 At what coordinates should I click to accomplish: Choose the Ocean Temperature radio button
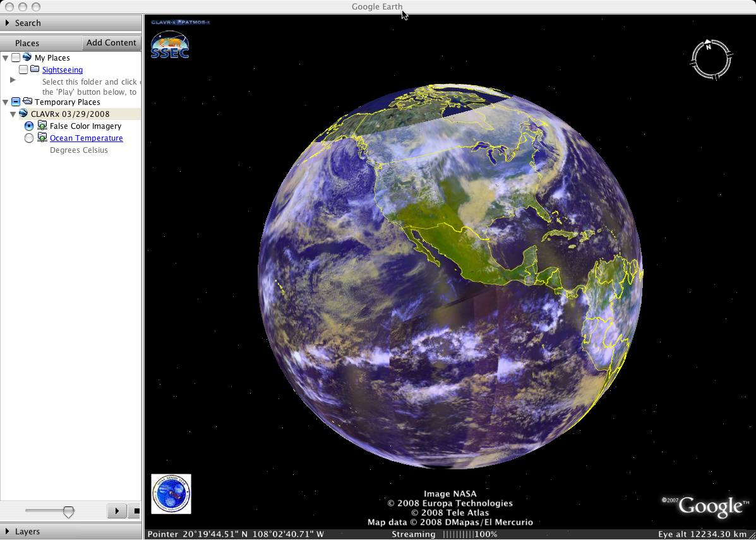point(29,138)
